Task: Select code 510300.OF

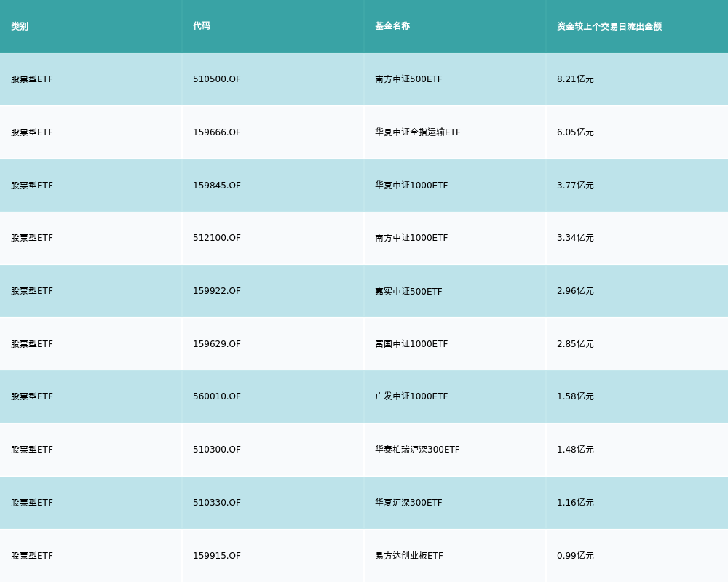Action: click(217, 450)
